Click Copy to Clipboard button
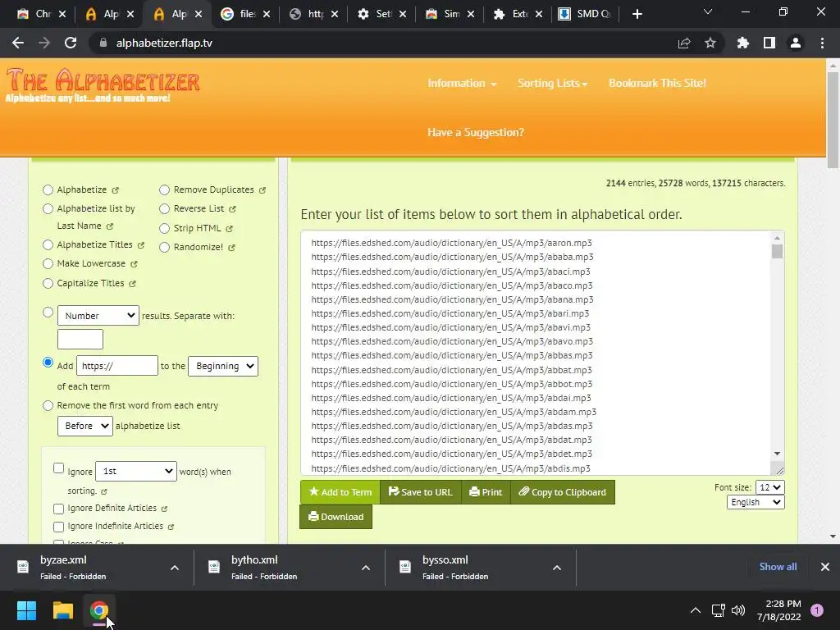Image resolution: width=840 pixels, height=630 pixels. point(563,492)
